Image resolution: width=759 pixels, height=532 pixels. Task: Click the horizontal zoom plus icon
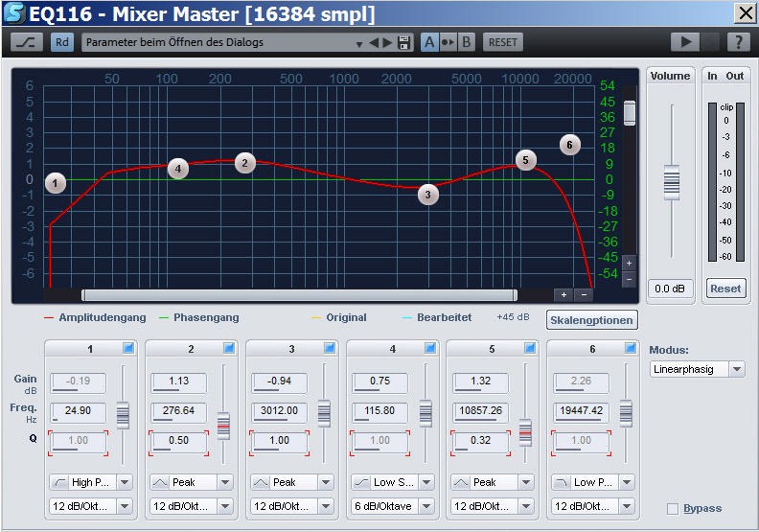(x=563, y=295)
